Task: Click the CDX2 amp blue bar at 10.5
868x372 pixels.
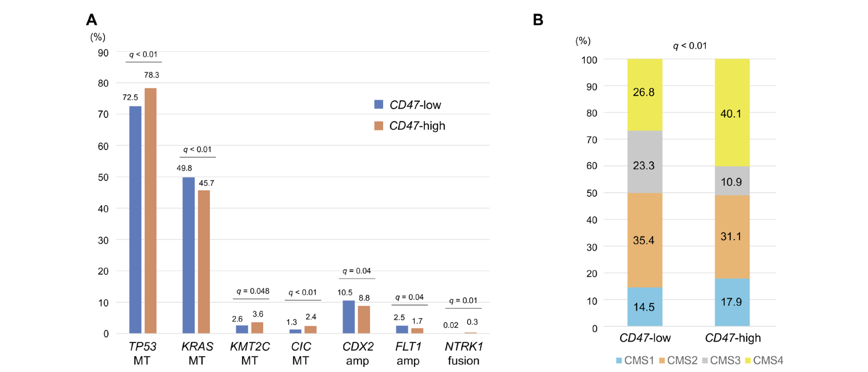Action: point(349,317)
